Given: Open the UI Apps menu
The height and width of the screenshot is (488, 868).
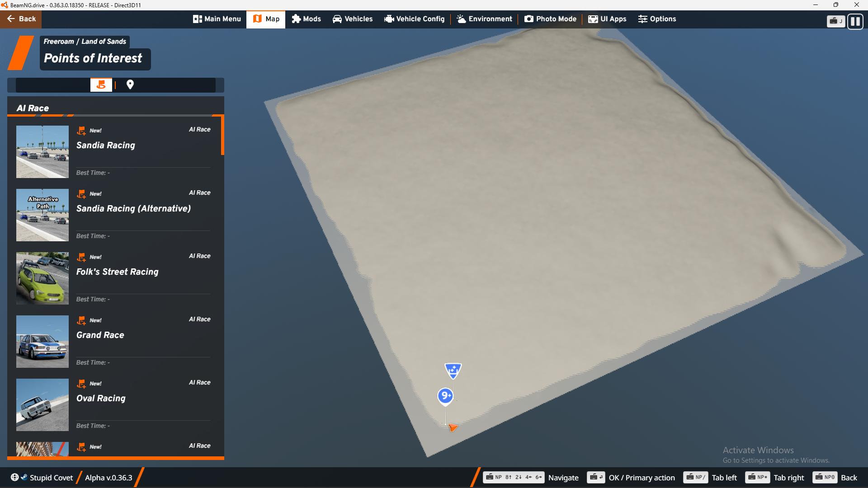Looking at the screenshot, I should pos(607,19).
